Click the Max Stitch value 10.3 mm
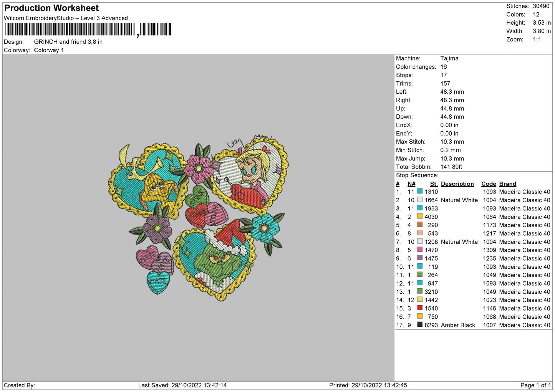The image size is (555, 392). tap(452, 142)
